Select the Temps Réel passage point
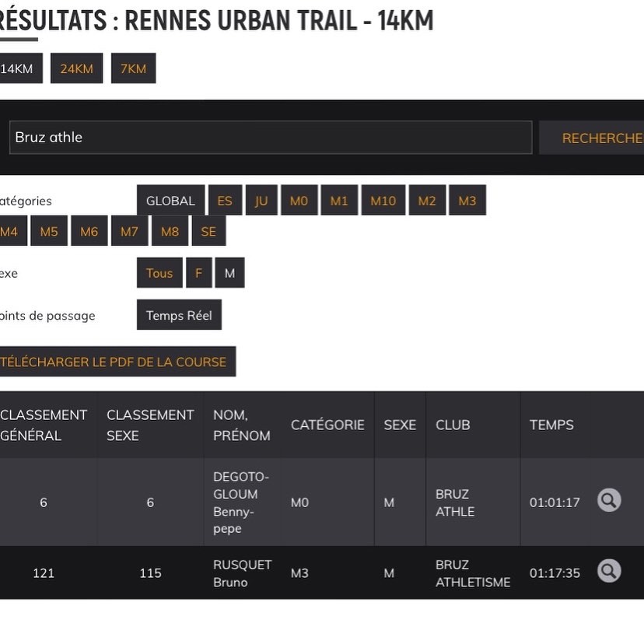Image resolution: width=644 pixels, height=644 pixels. [x=179, y=315]
